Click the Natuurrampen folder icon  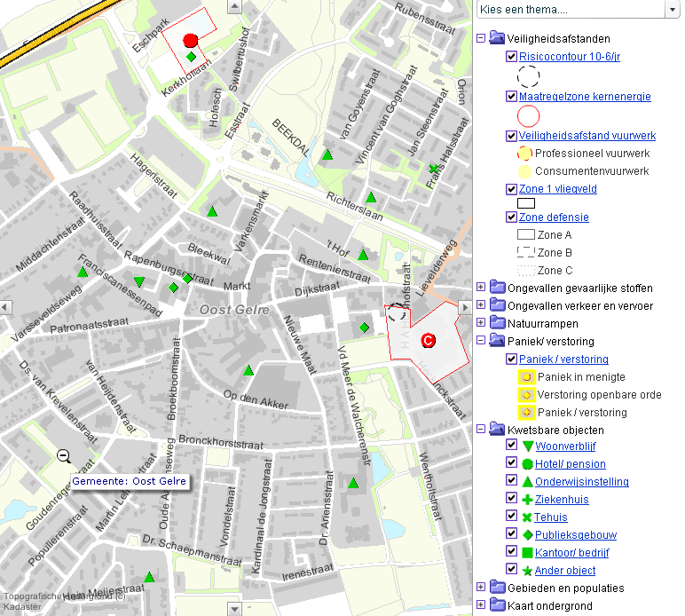(x=497, y=322)
